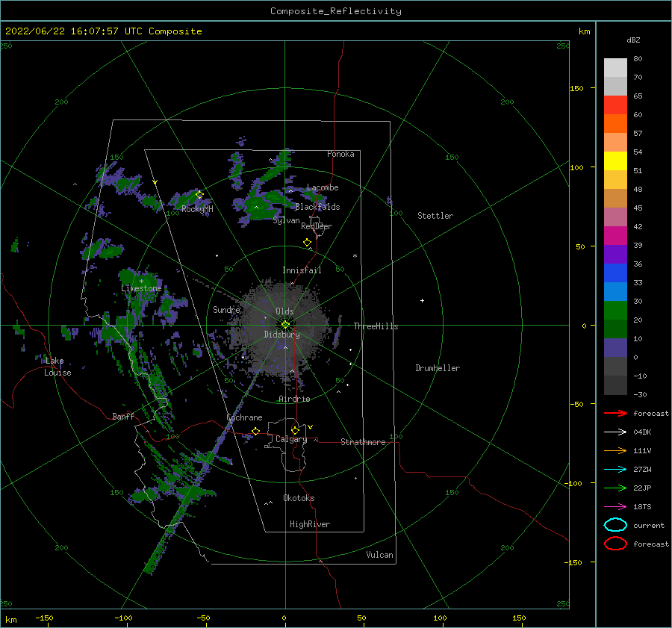Click the white 04DK arrow icon

[x=615, y=432]
